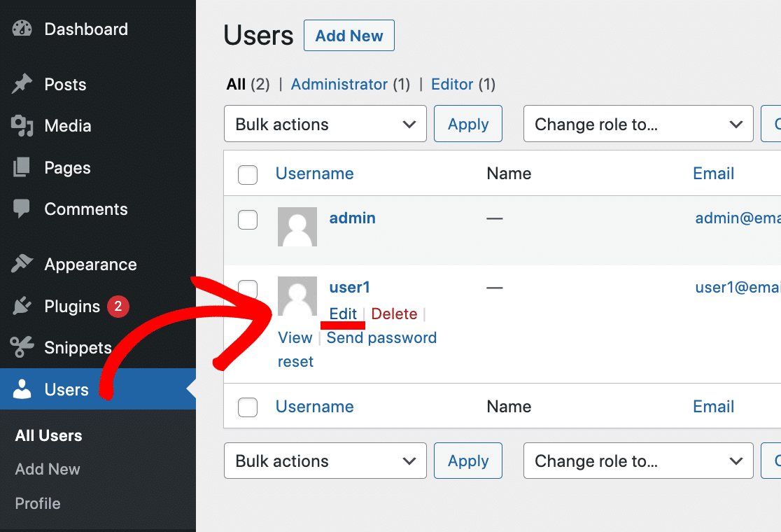781x532 pixels.
Task: Open the Editor users filter
Action: 451,84
